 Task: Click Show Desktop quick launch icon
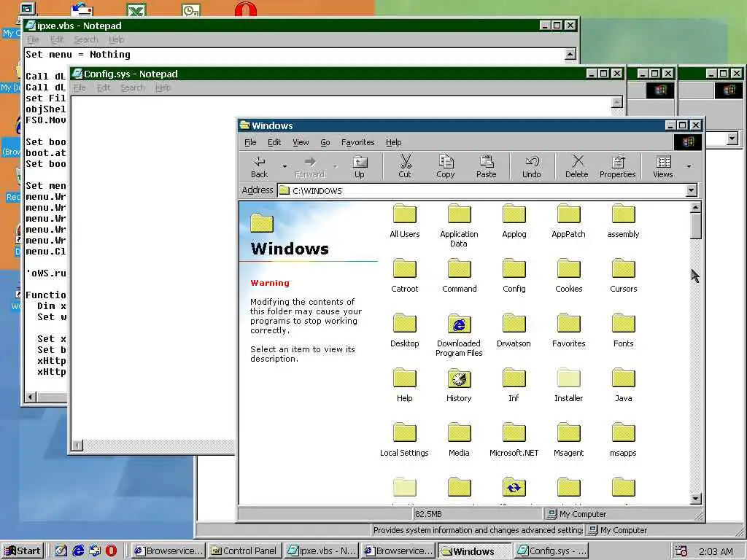click(61, 551)
